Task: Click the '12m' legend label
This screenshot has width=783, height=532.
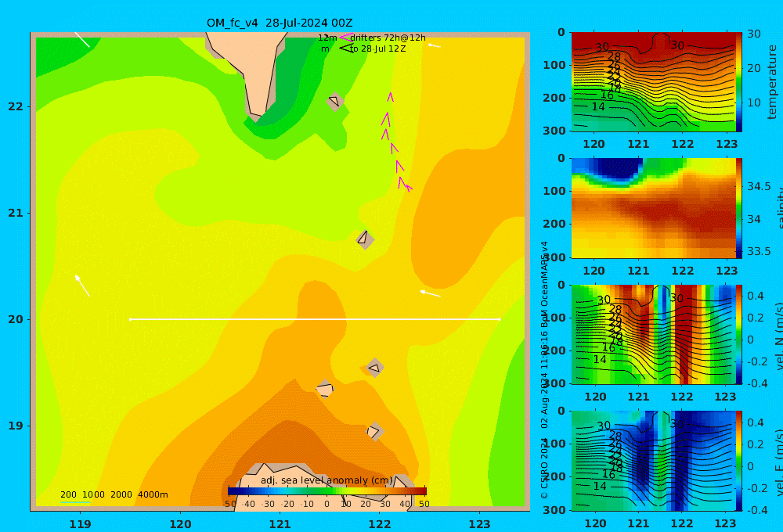Action: tap(327, 38)
